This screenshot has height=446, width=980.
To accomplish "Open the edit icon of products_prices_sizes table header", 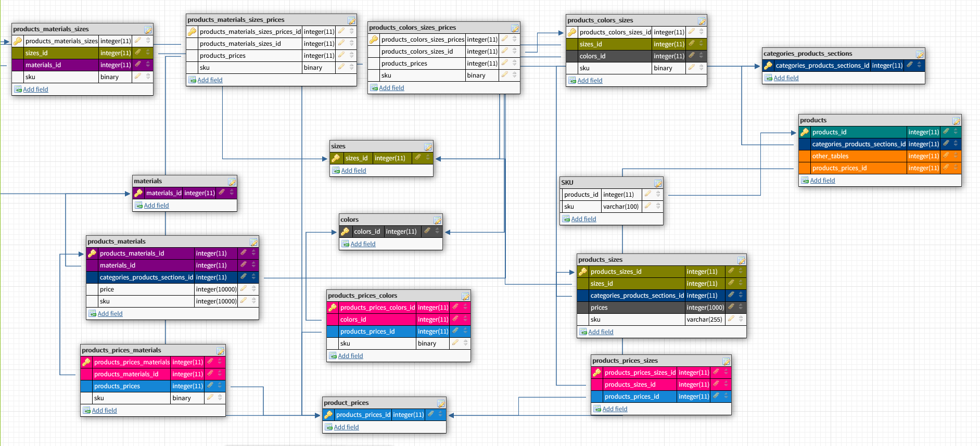I will (727, 361).
